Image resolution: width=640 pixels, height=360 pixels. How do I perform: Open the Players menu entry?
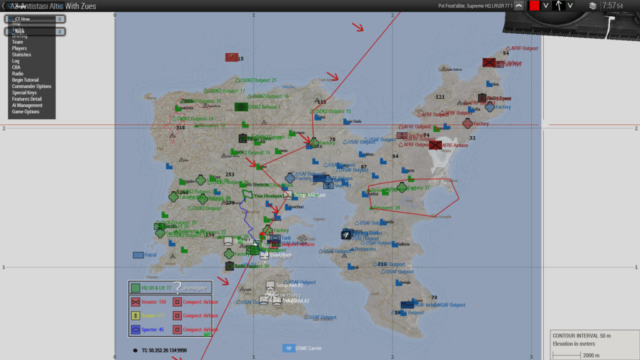(x=19, y=48)
